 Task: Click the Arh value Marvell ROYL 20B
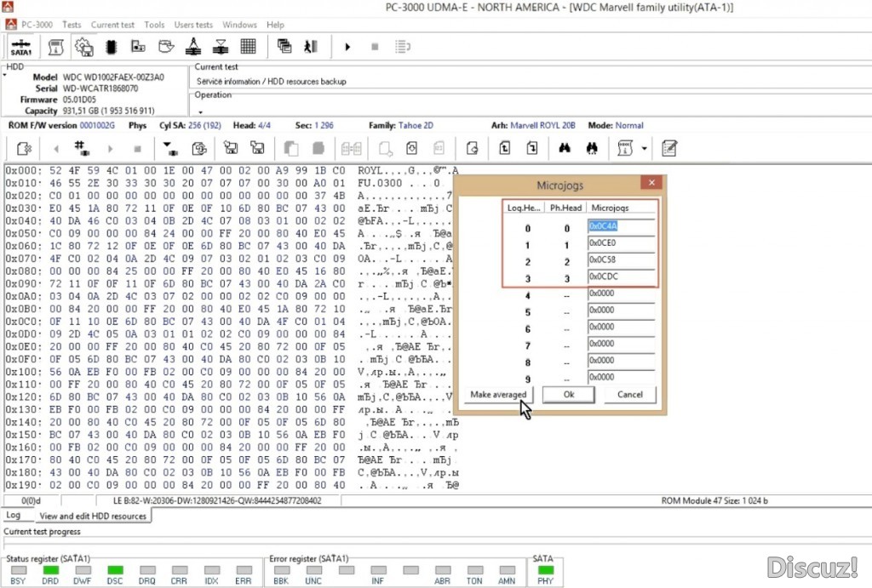542,126
